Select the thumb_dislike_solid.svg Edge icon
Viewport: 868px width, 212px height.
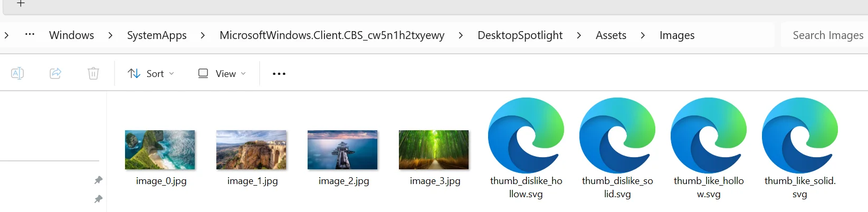click(x=617, y=136)
